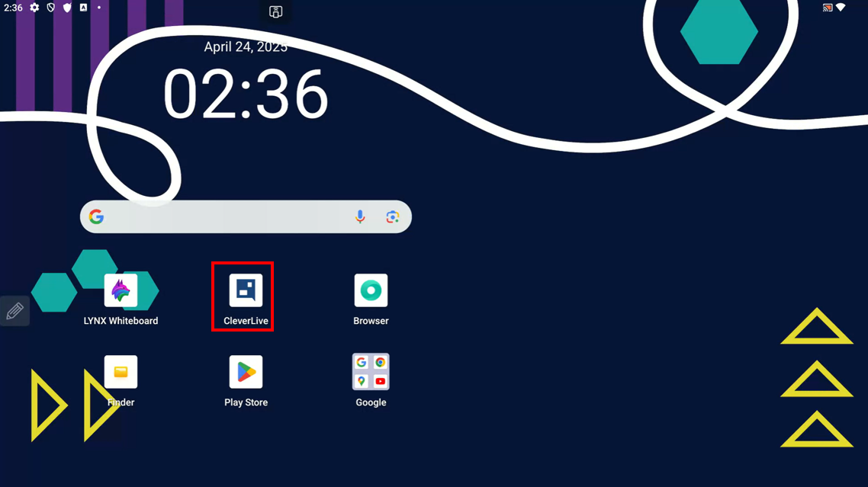Tap the April 24, 2025 date
Image resolution: width=868 pixels, height=487 pixels.
click(x=246, y=47)
